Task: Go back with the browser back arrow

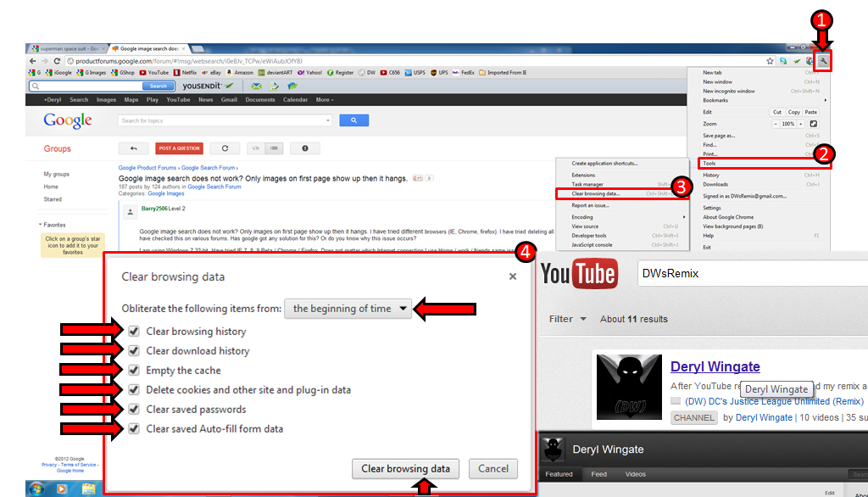Action: click(33, 61)
